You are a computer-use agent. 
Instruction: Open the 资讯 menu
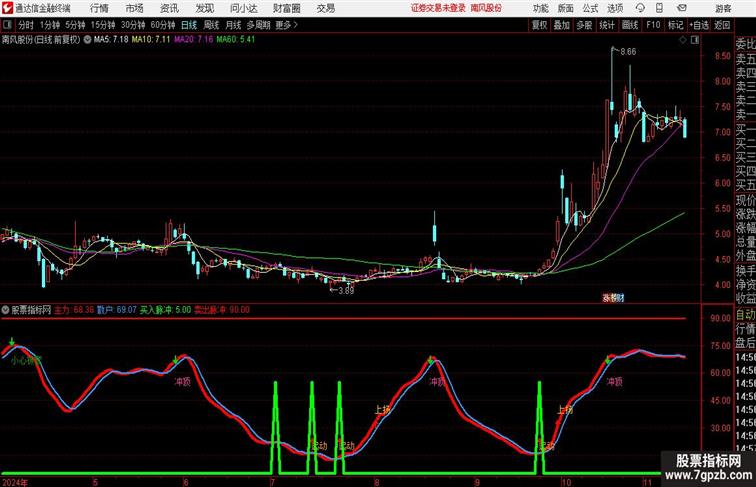[169, 8]
